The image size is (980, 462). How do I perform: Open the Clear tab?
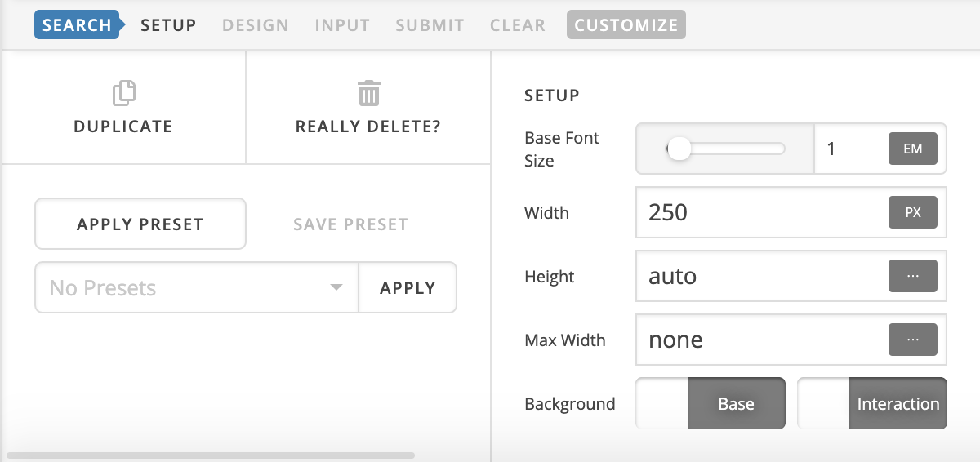point(518,25)
